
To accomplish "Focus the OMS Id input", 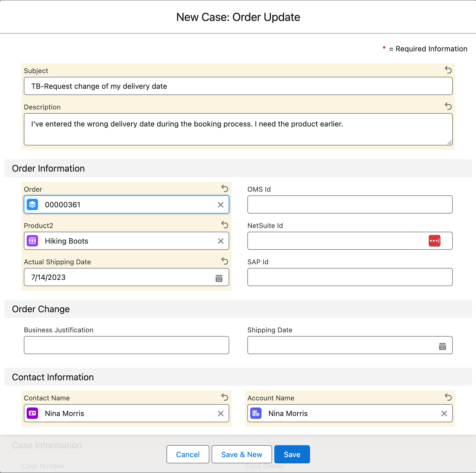I will click(x=350, y=204).
